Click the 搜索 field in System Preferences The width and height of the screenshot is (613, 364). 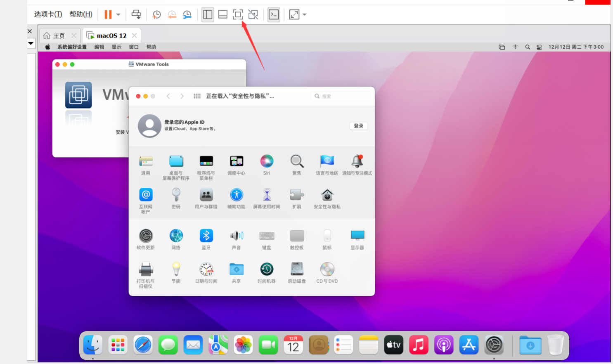[x=341, y=96]
